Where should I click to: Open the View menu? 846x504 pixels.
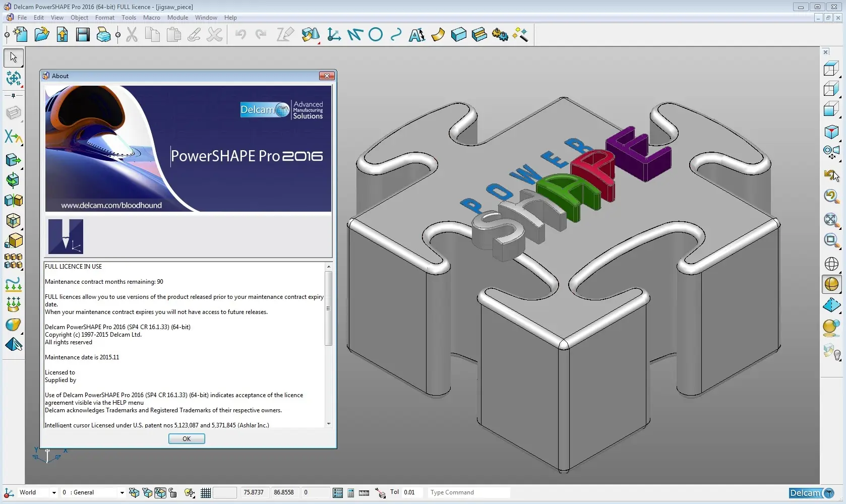coord(57,18)
